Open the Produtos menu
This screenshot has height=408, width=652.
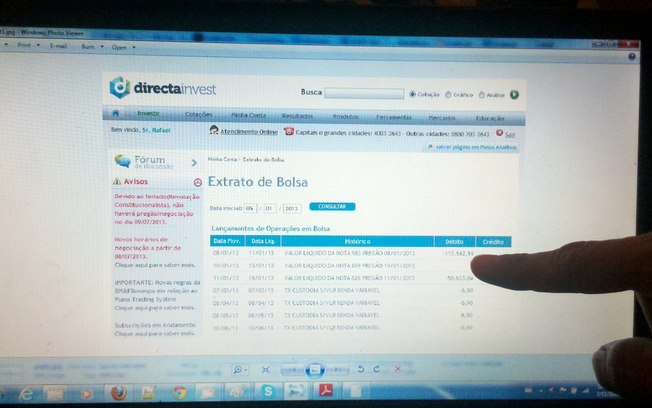tap(346, 117)
